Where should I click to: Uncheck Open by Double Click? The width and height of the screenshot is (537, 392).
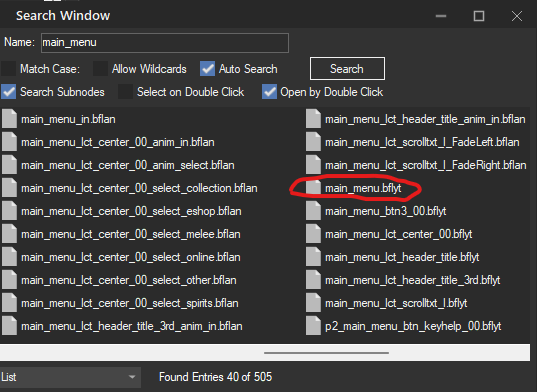click(269, 92)
